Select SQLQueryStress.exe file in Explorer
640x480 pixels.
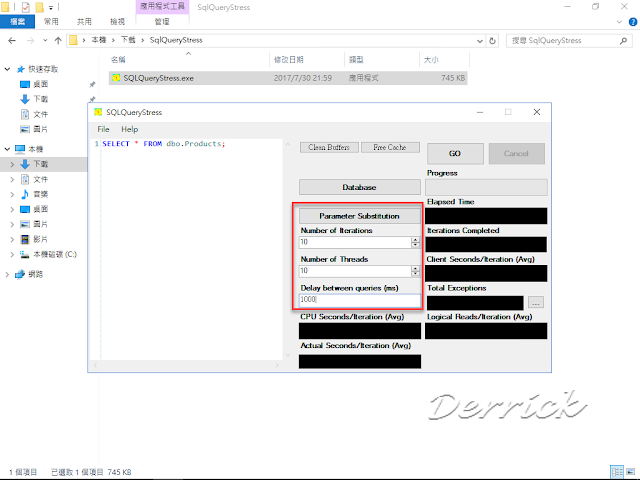coord(288,78)
